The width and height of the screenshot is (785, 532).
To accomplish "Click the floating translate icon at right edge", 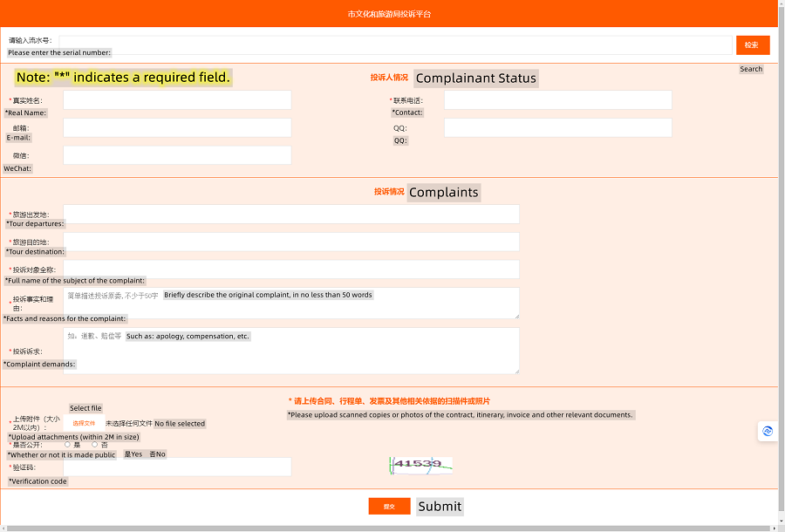I will (x=768, y=432).
